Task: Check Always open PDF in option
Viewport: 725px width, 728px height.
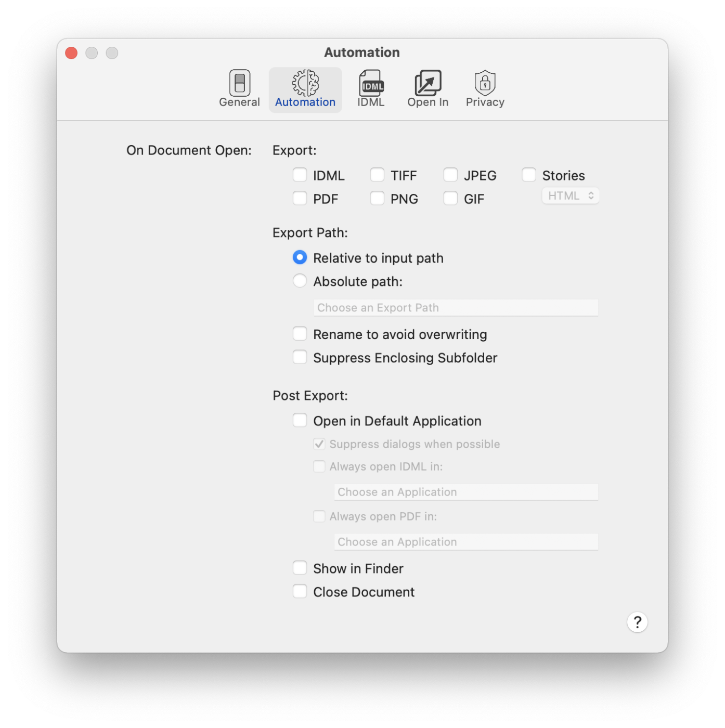Action: pyautogui.click(x=319, y=516)
